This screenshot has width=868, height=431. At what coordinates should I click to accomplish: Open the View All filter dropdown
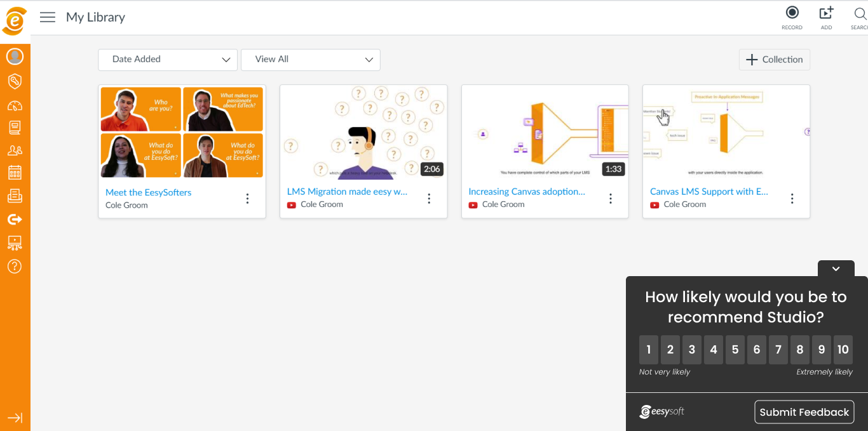311,60
